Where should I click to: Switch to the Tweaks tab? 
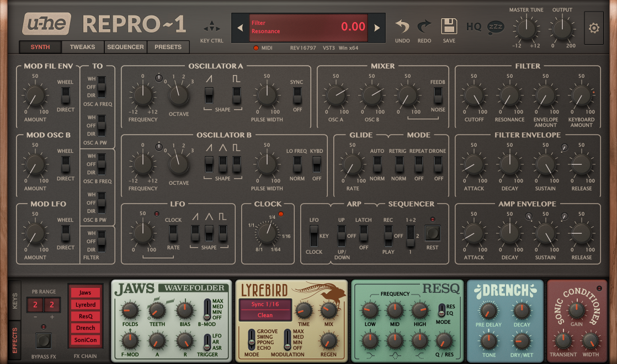(x=82, y=47)
